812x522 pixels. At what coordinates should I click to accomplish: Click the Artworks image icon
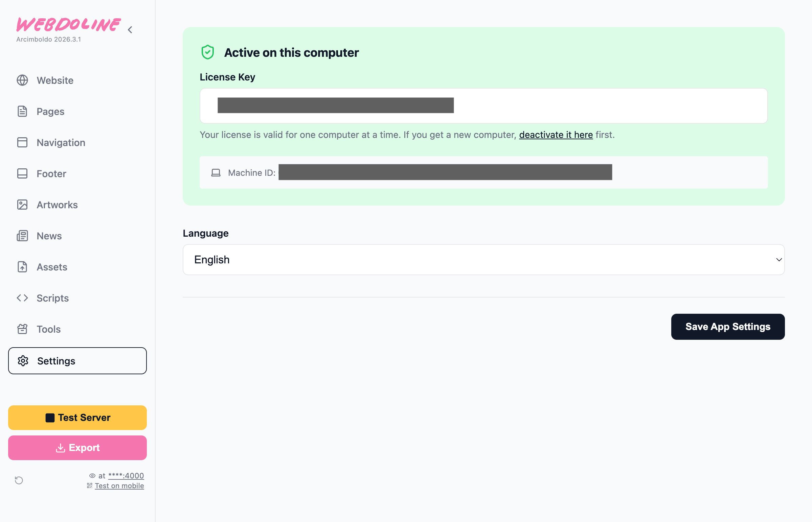click(22, 205)
